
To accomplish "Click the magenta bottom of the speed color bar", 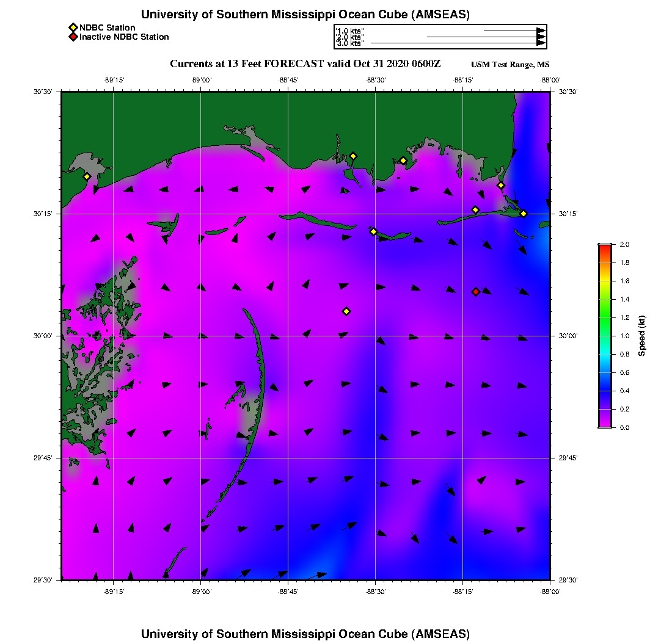I will [604, 424].
